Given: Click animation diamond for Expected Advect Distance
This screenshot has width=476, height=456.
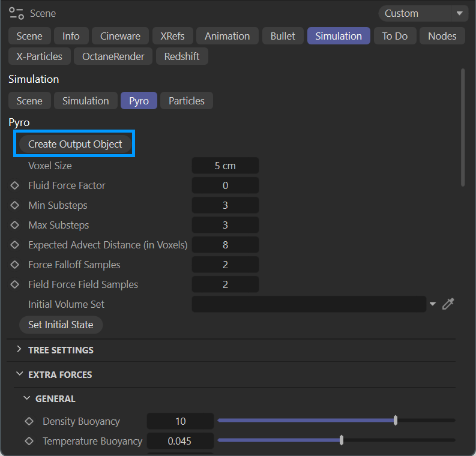Looking at the screenshot, I should point(15,245).
